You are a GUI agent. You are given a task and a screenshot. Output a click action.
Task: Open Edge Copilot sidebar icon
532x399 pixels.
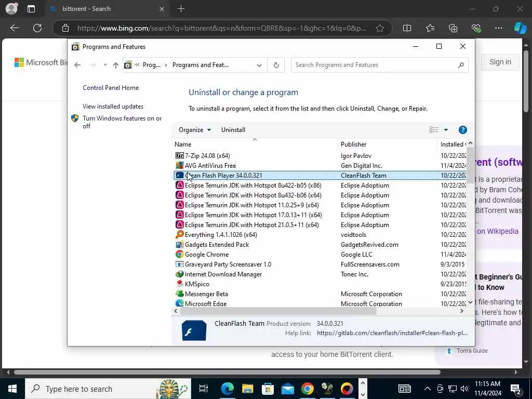[520, 28]
